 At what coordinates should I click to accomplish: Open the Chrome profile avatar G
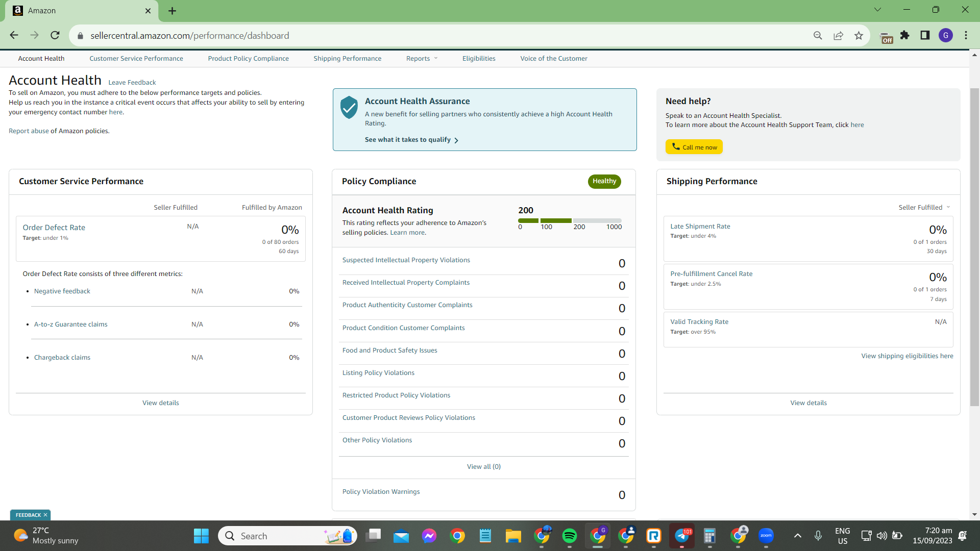(946, 35)
